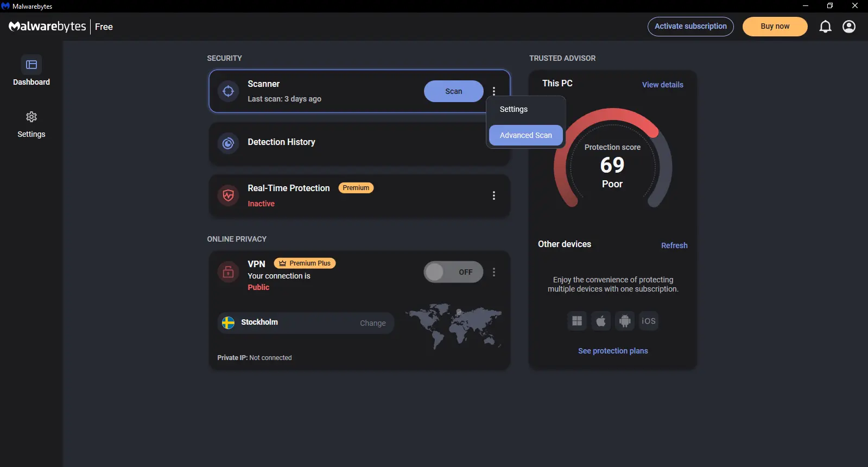868x467 pixels.
Task: Turn on the VPN OFF switch
Action: click(453, 272)
